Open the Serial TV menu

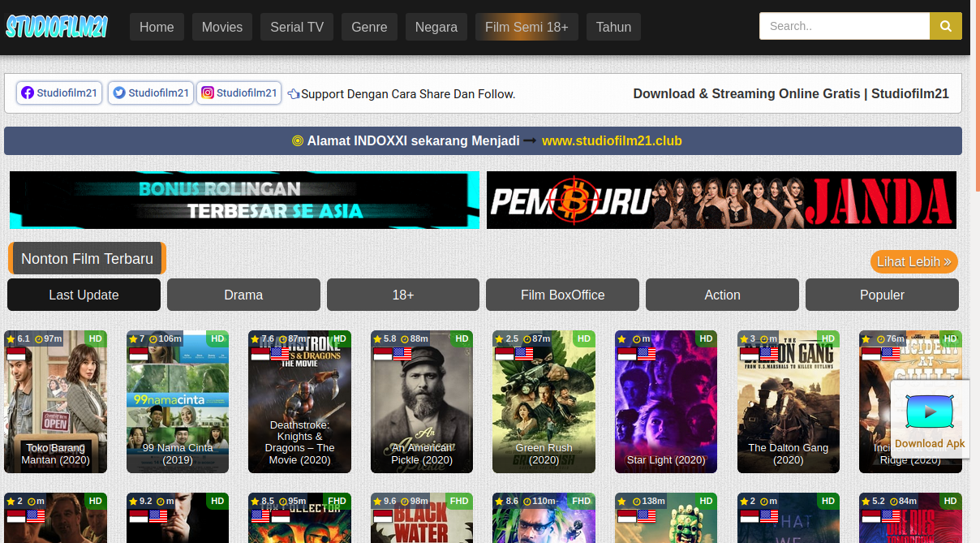(x=297, y=27)
